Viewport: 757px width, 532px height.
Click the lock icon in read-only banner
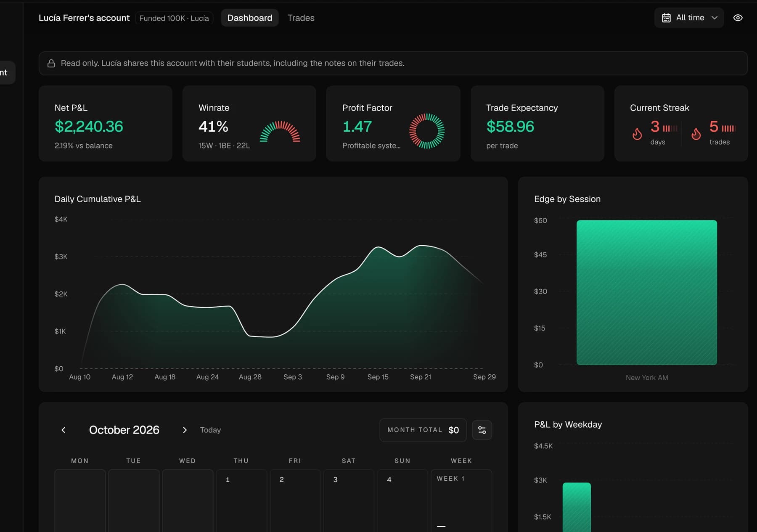pos(51,63)
